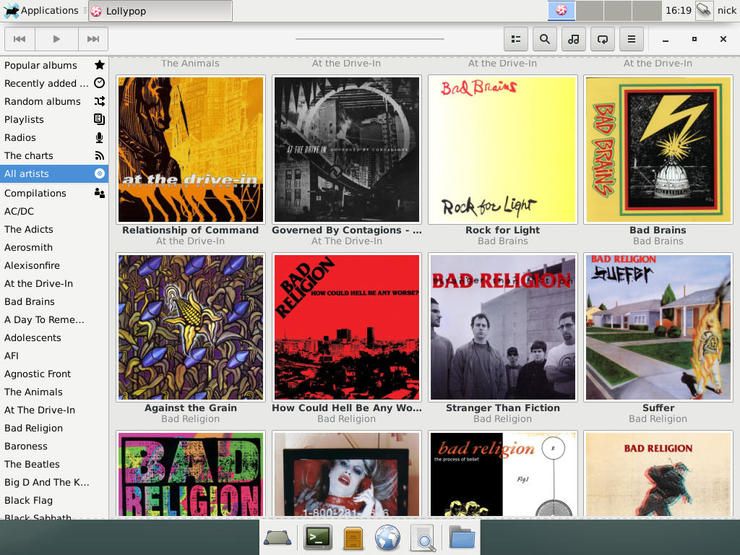Select AFI in the artist list

click(54, 355)
